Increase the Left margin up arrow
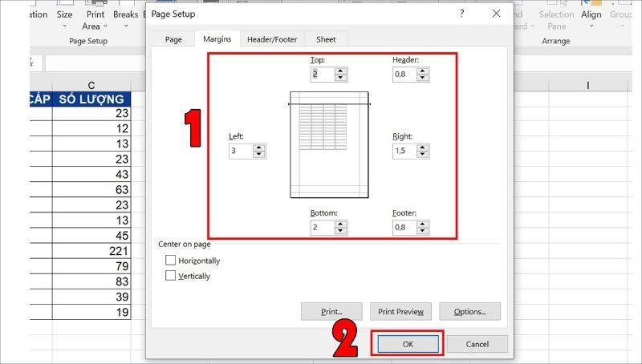Viewport: 642px width, 364px height. (x=258, y=148)
